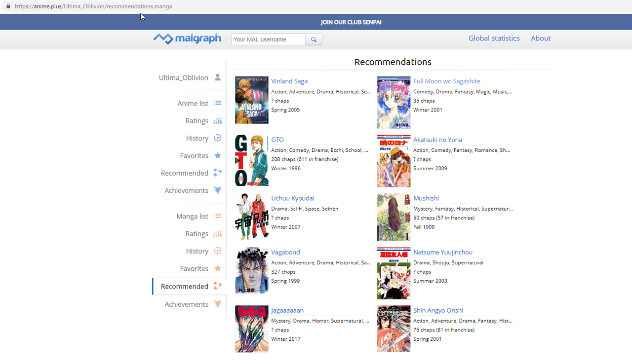This screenshot has height=364, width=632.
Task: Click the orange manga Achievements trophy icon
Action: [218, 304]
